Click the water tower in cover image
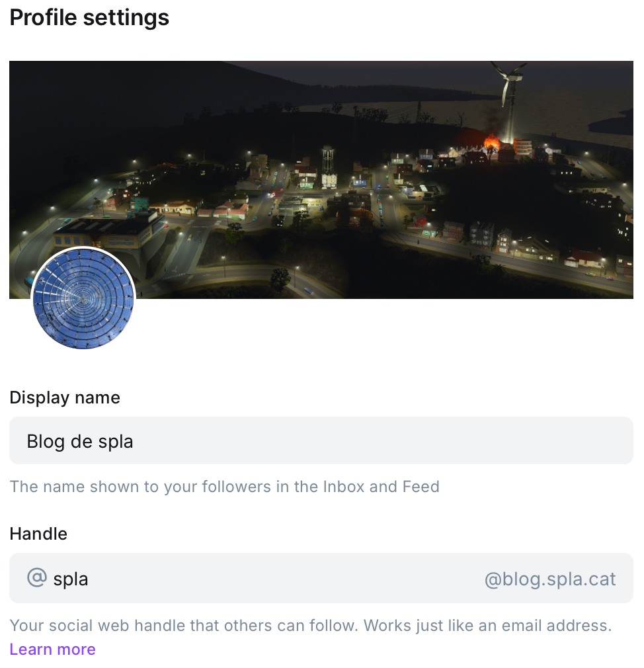644x668 pixels. point(329,165)
